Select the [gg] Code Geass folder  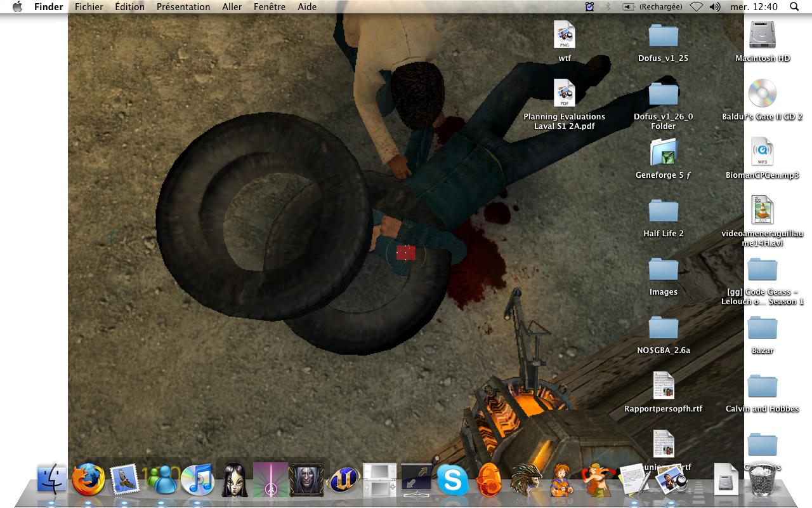[x=763, y=269]
